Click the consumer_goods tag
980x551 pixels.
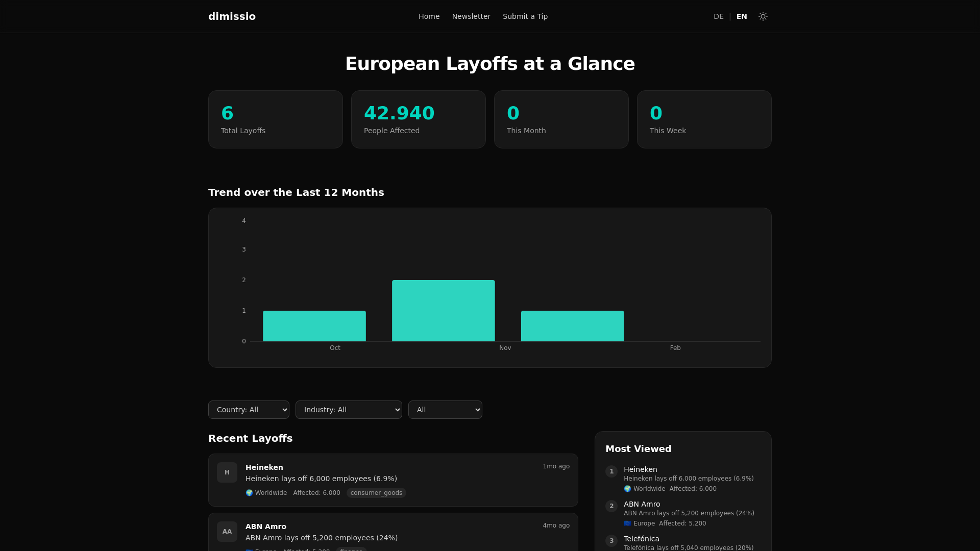376,493
